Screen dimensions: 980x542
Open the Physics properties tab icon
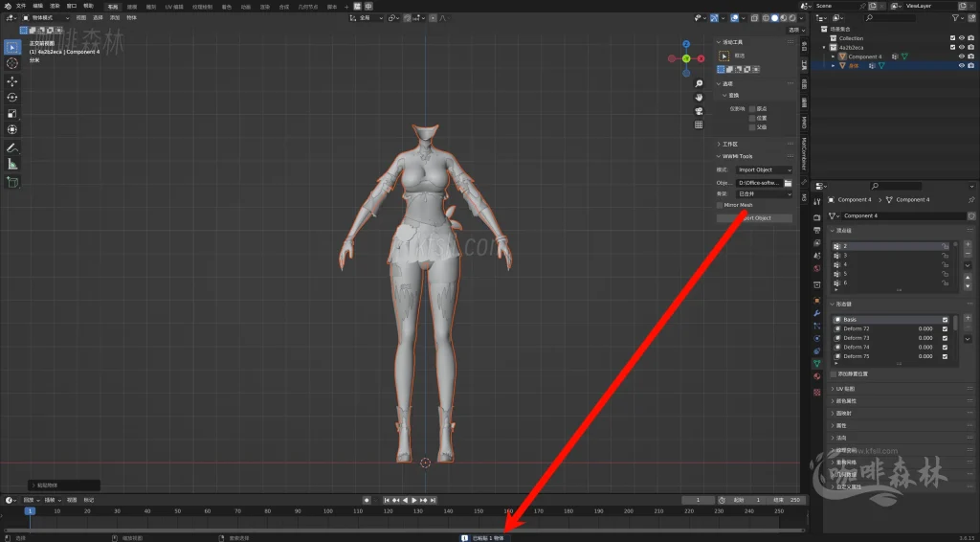817,338
